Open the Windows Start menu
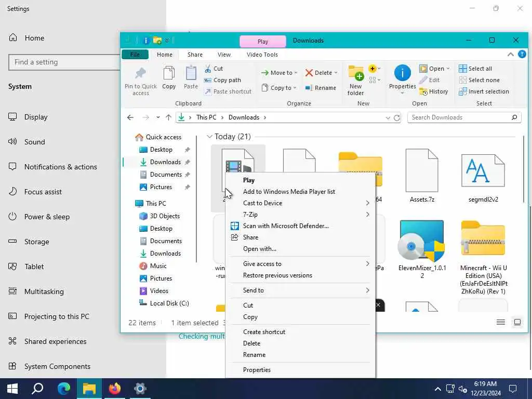532x399 pixels. pyautogui.click(x=12, y=388)
